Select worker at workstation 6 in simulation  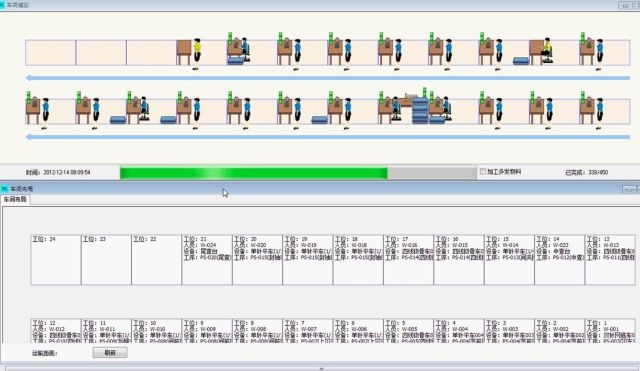[x=348, y=113]
